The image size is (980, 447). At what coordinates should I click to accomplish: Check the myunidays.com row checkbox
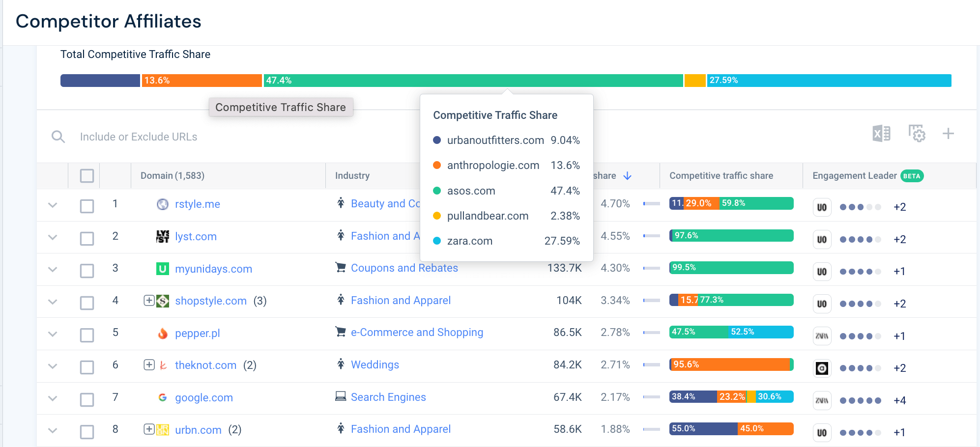point(87,271)
